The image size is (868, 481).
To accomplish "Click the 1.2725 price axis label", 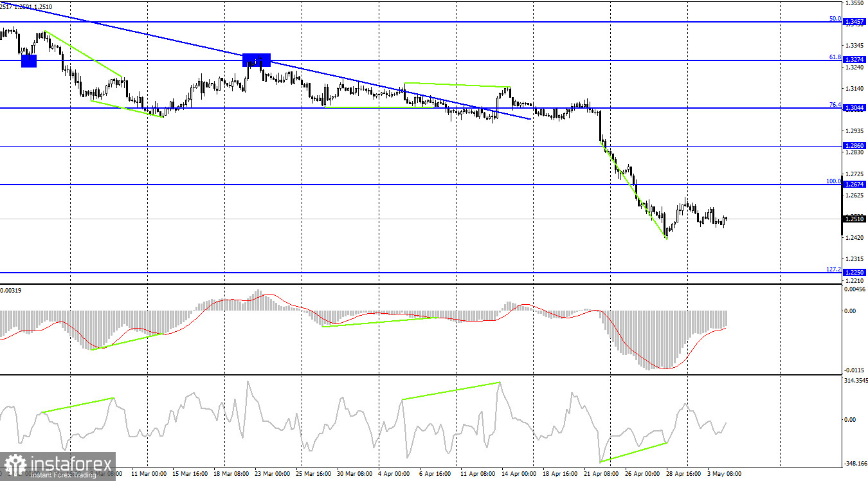I will (855, 174).
